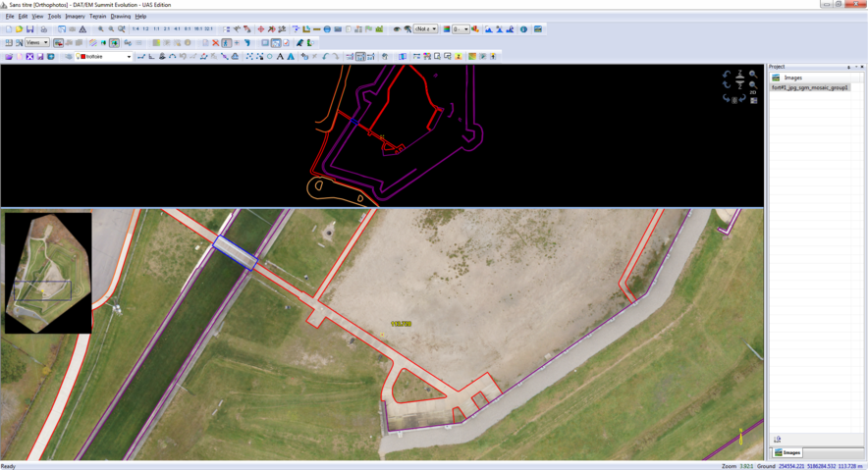Click the color gradient terrain icon
This screenshot has height=470, width=868.
click(472, 56)
